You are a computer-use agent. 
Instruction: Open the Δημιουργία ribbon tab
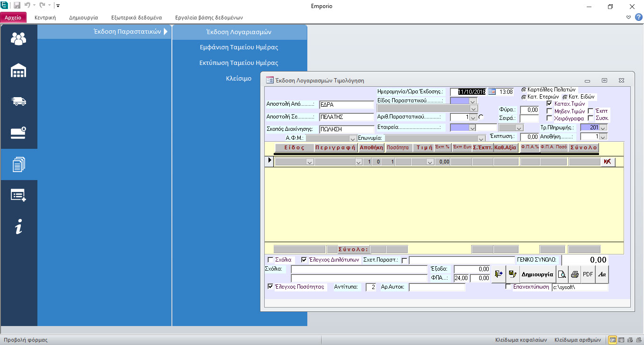point(83,18)
